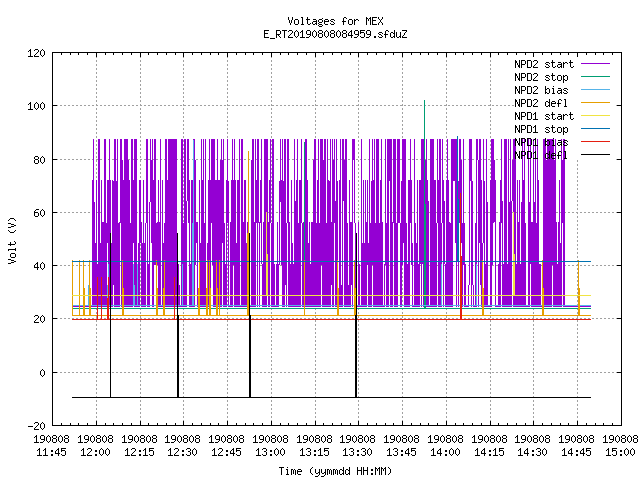Click the "Volt (V)" y-axis label
This screenshot has width=640, height=480.
(x=12, y=241)
